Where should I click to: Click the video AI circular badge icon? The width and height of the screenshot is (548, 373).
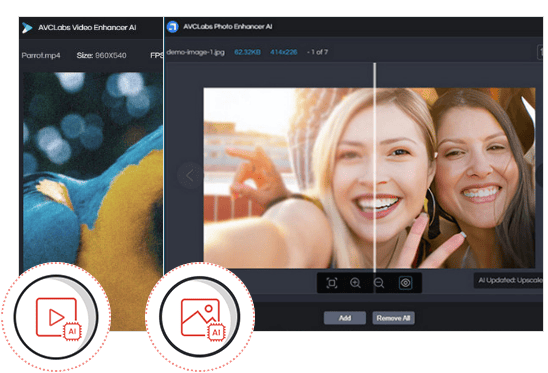point(56,317)
